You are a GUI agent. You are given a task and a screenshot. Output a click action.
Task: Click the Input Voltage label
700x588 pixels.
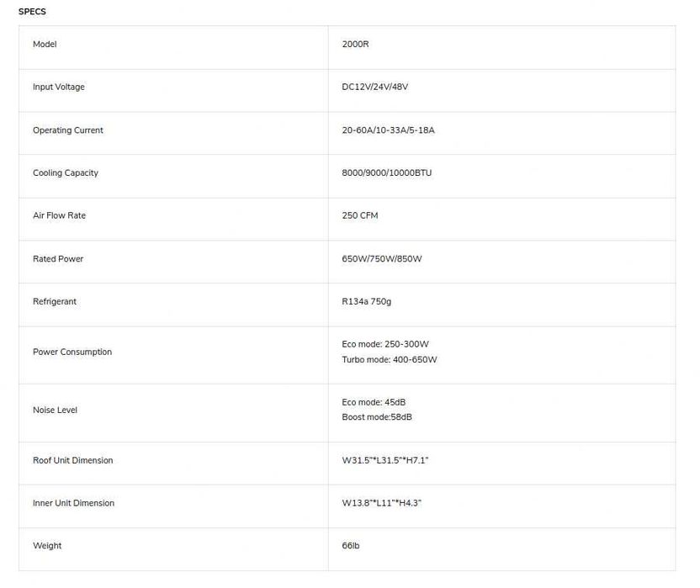59,87
